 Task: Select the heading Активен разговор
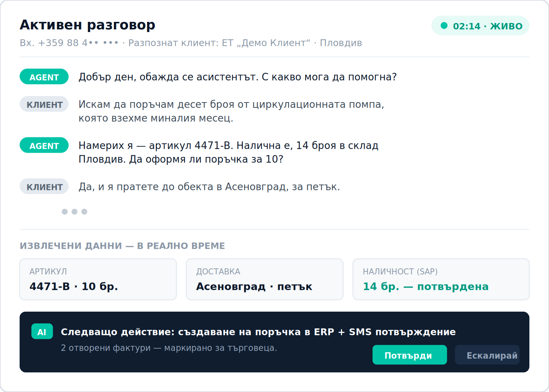pyautogui.click(x=87, y=25)
